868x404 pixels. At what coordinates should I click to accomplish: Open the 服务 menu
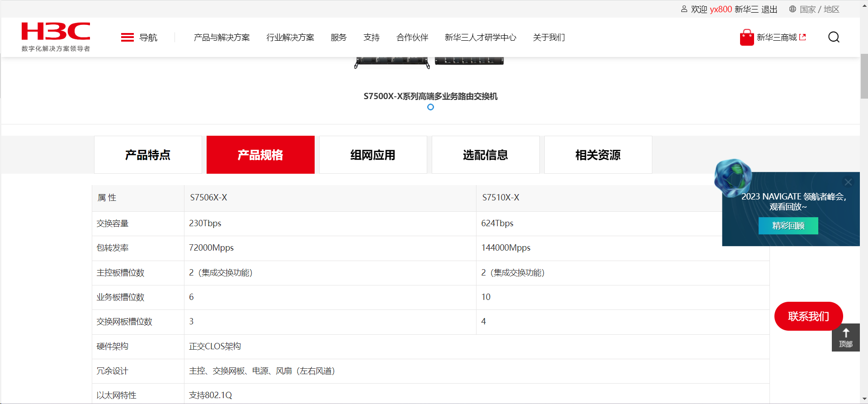click(339, 38)
